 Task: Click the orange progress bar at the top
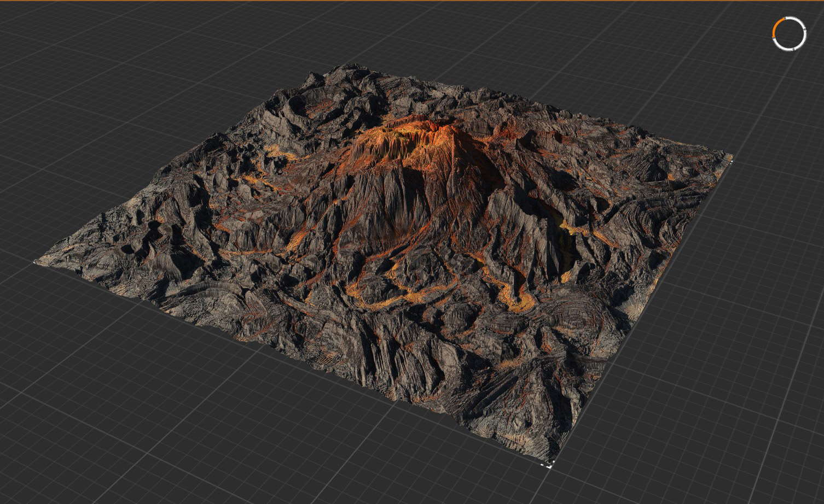412,2
